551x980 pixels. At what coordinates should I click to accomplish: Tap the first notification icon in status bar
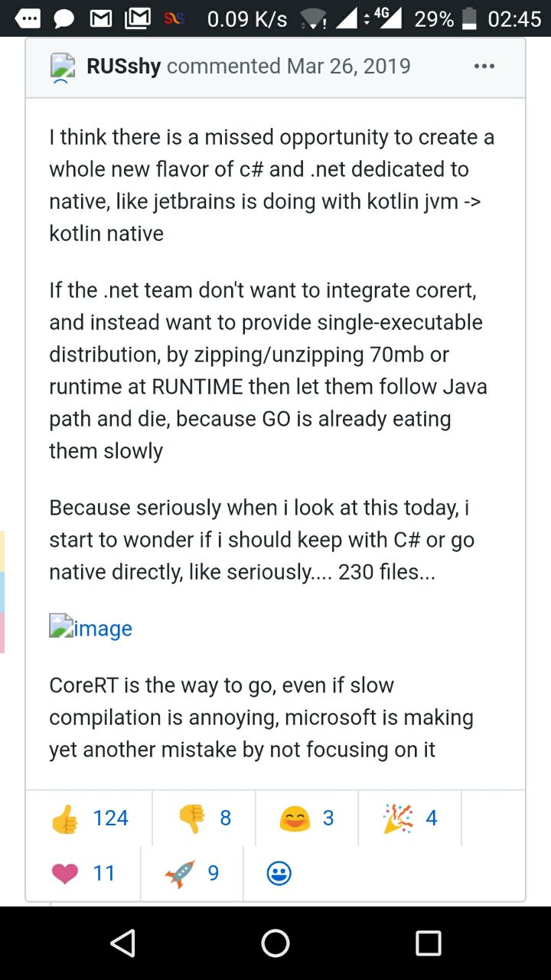click(28, 18)
